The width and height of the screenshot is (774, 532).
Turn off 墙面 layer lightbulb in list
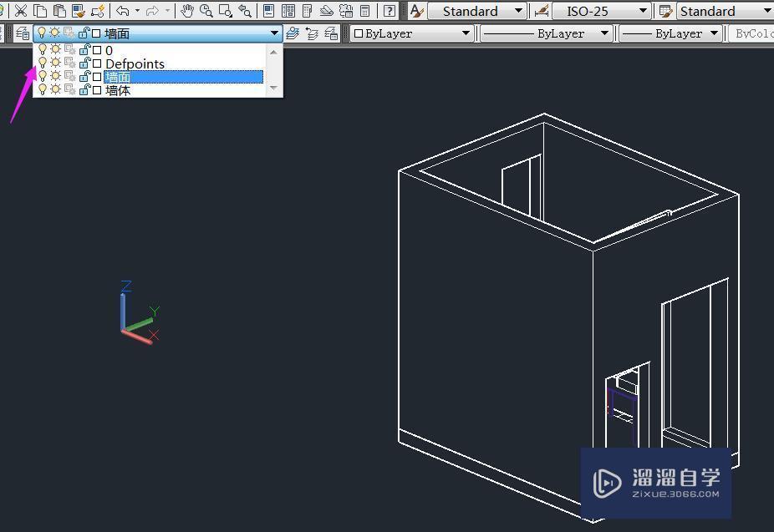(x=43, y=76)
